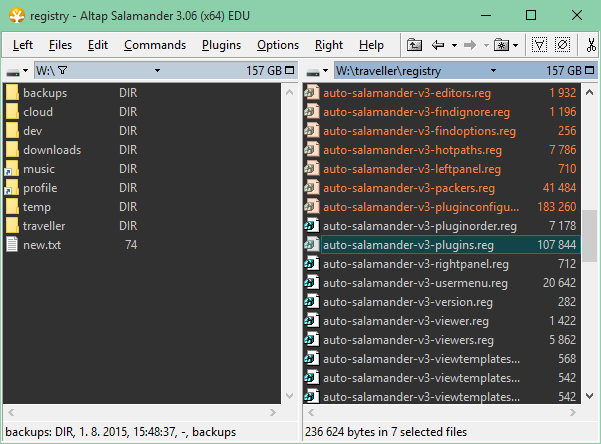Toggle the filter icon in left path bar

(x=63, y=71)
